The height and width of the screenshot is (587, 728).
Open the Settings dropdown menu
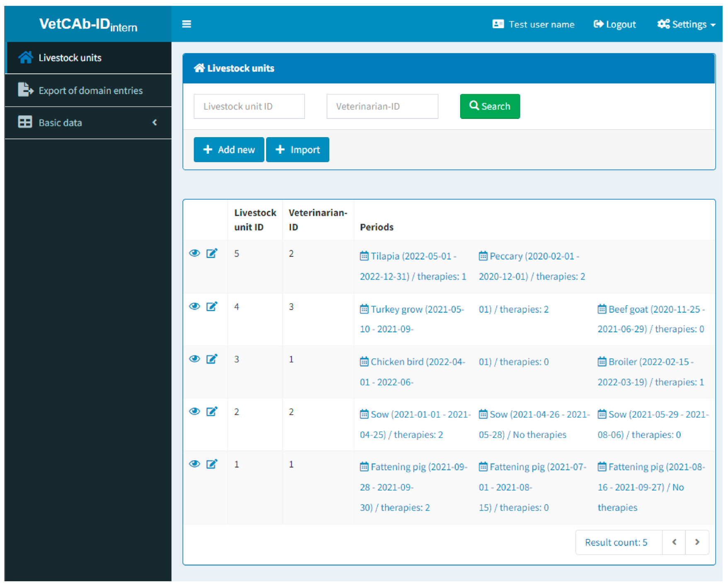[686, 24]
